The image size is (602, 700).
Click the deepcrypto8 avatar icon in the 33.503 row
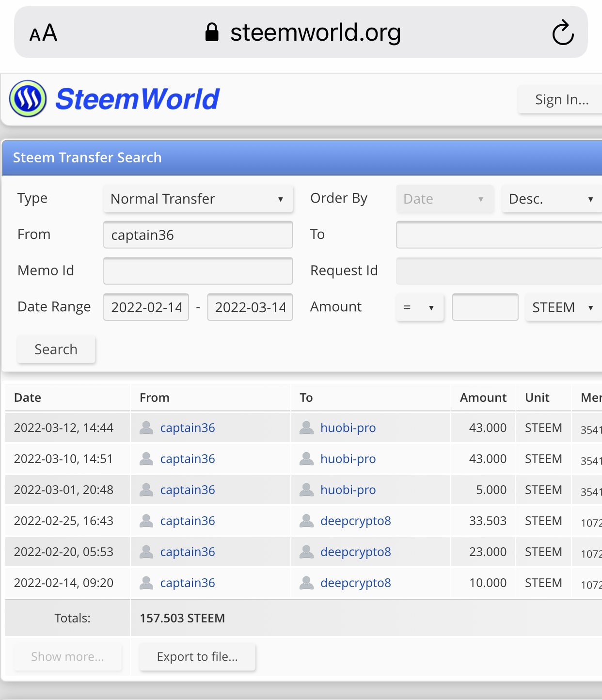click(306, 521)
